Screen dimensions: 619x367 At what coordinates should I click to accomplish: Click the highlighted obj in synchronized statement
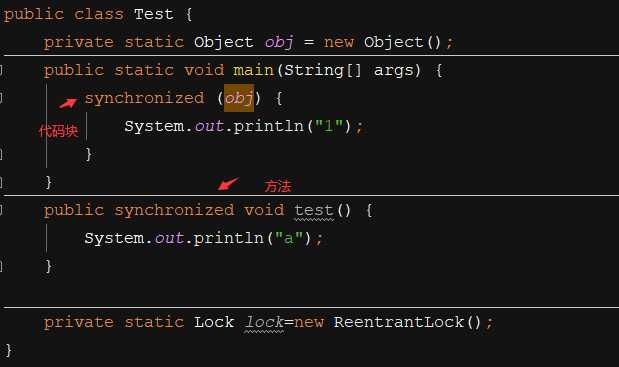pyautogui.click(x=239, y=98)
